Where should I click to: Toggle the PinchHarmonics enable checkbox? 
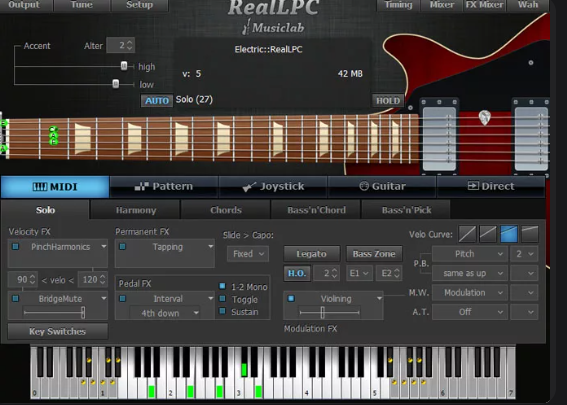pyautogui.click(x=16, y=247)
